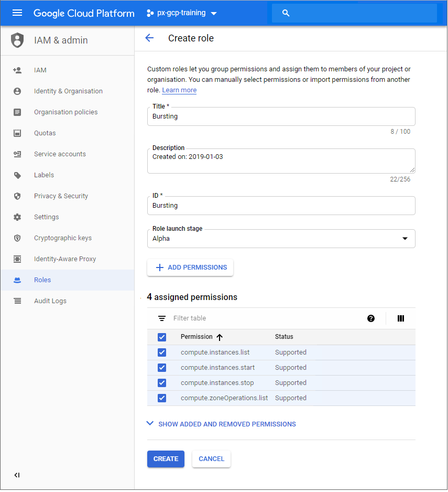448x492 pixels.
Task: Collapse the left sidebar panel
Action: 17,475
